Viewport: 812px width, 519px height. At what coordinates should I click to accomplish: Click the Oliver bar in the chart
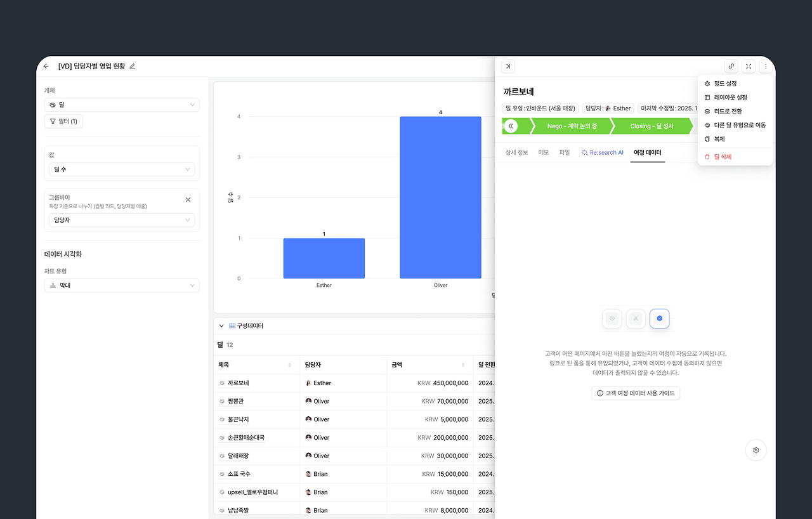[440, 197]
